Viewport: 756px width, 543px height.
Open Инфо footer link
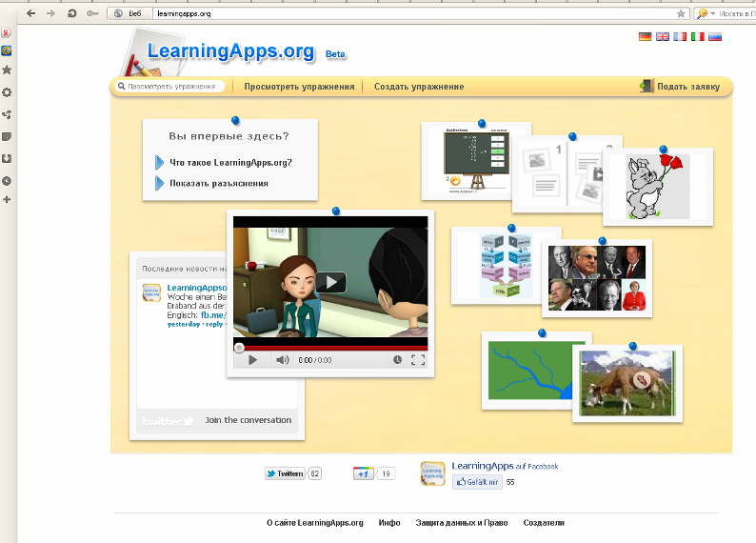click(389, 523)
